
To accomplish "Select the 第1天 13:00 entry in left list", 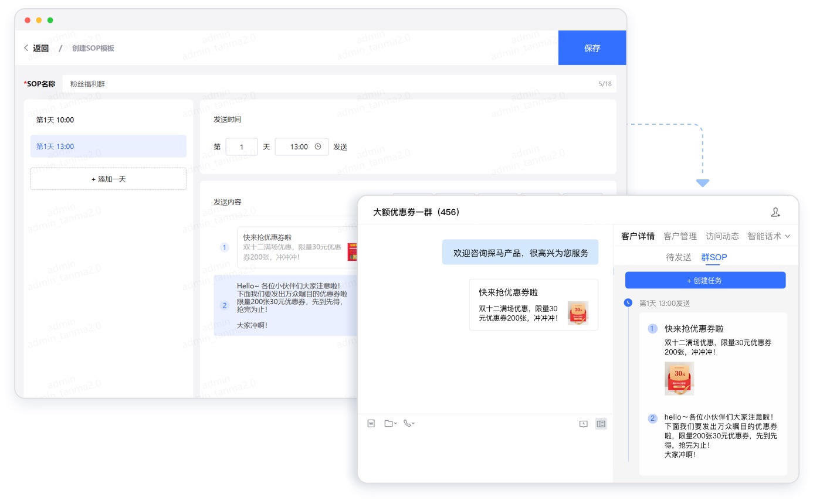I will pyautogui.click(x=108, y=146).
